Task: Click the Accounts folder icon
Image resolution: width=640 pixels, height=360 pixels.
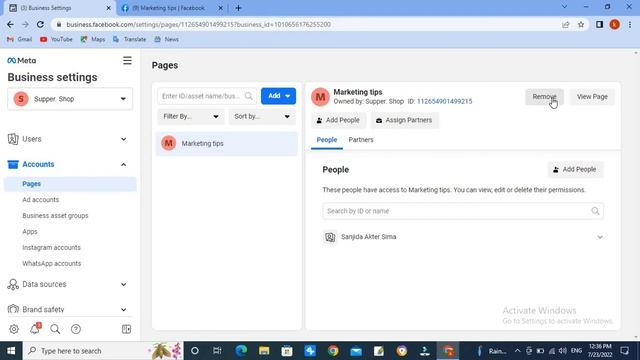Action: pyautogui.click(x=13, y=164)
